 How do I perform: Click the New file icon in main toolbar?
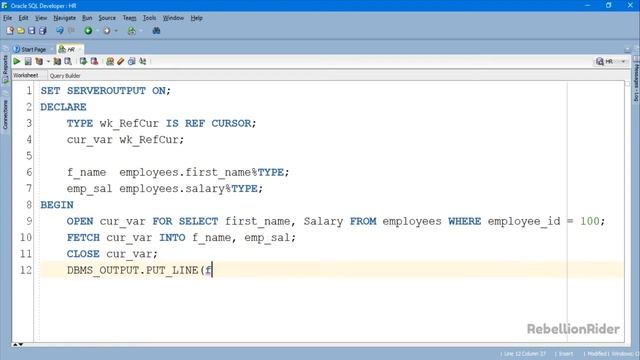click(10, 31)
